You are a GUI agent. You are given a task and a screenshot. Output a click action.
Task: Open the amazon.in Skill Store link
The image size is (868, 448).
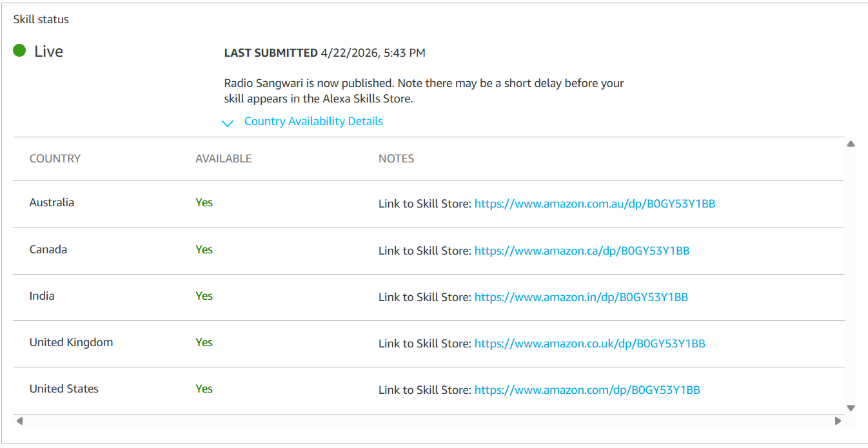[x=581, y=297]
